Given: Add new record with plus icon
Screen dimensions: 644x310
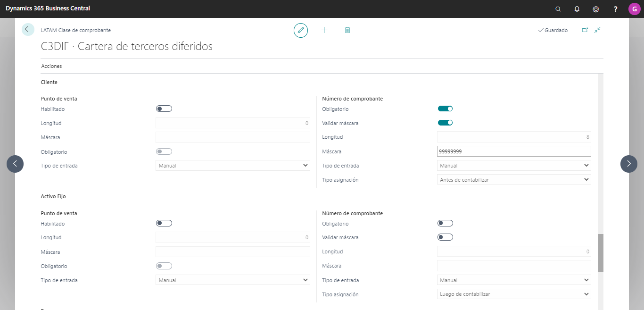Looking at the screenshot, I should click(324, 30).
